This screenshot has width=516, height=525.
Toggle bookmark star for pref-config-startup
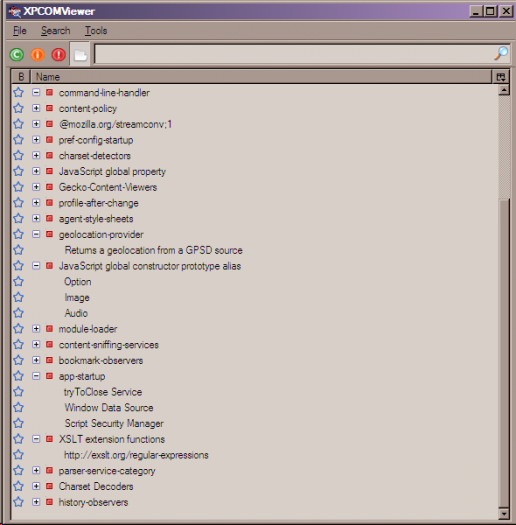(x=19, y=140)
